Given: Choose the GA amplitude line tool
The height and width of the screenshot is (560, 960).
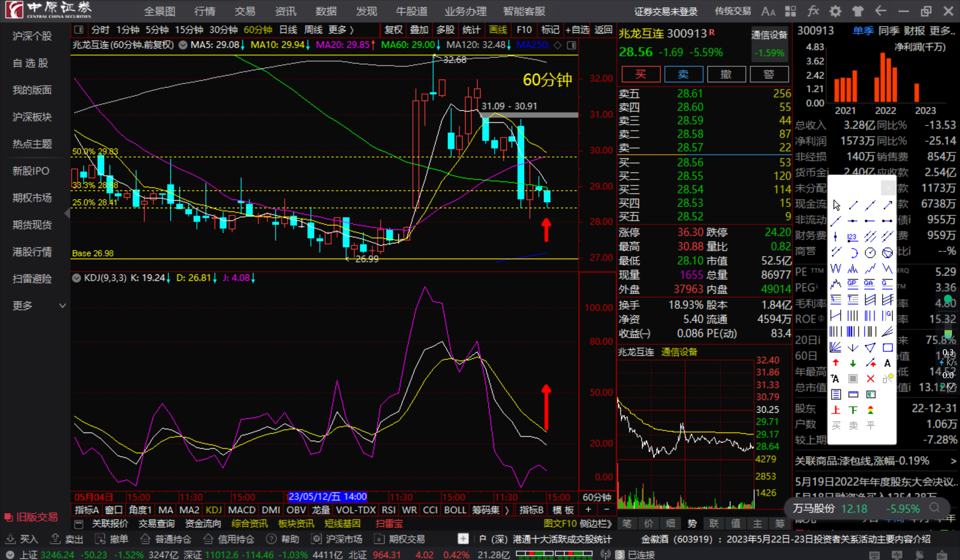Looking at the screenshot, I should pyautogui.click(x=870, y=284).
